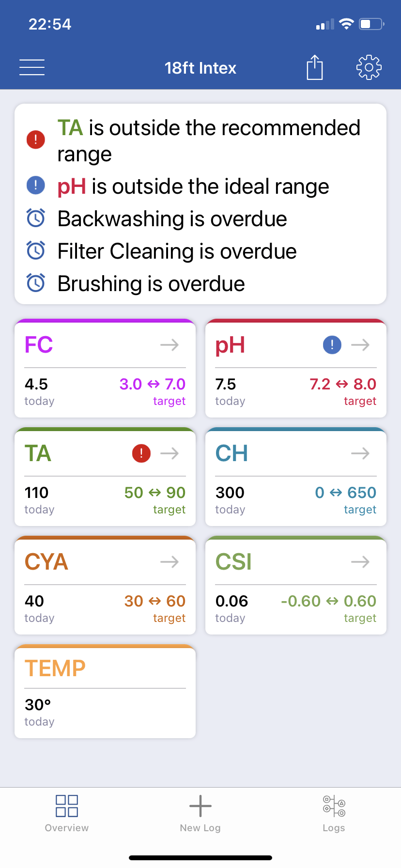Tap alarm clock icon beside Backwashing overdue
The width and height of the screenshot is (401, 868).
pyautogui.click(x=36, y=218)
